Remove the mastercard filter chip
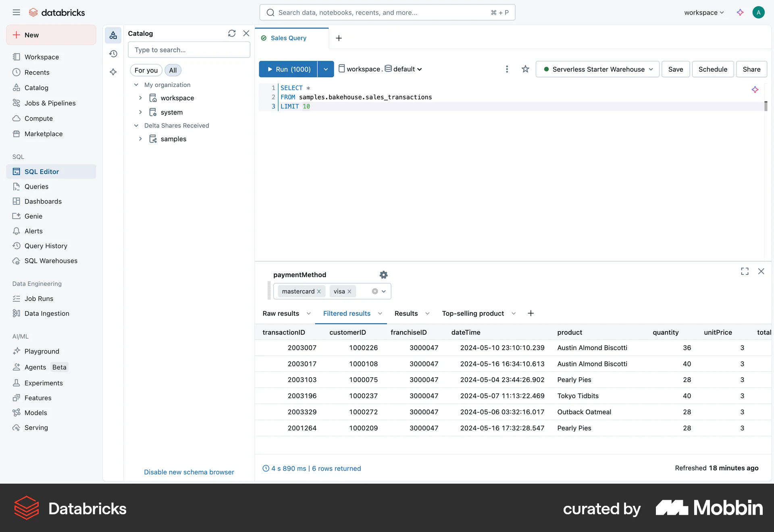 [319, 291]
